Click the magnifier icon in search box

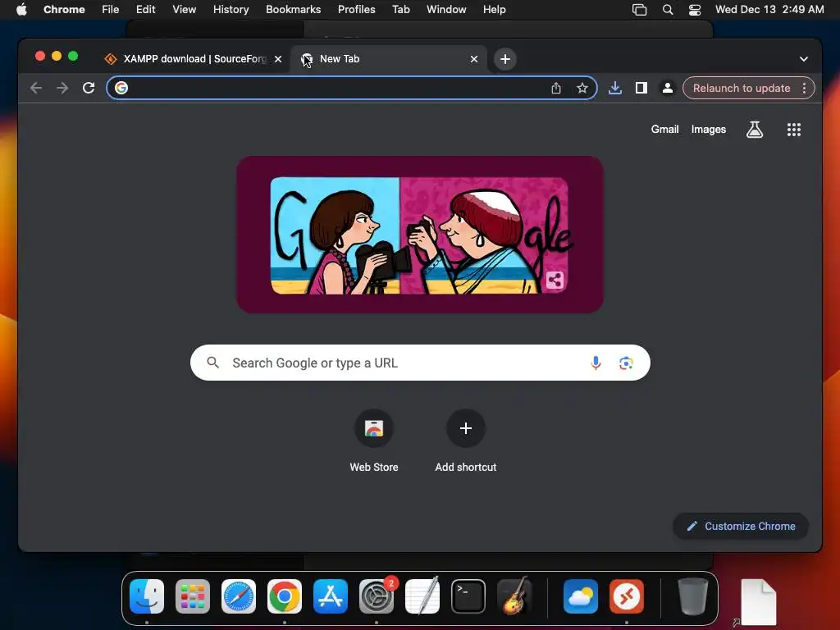click(x=213, y=363)
